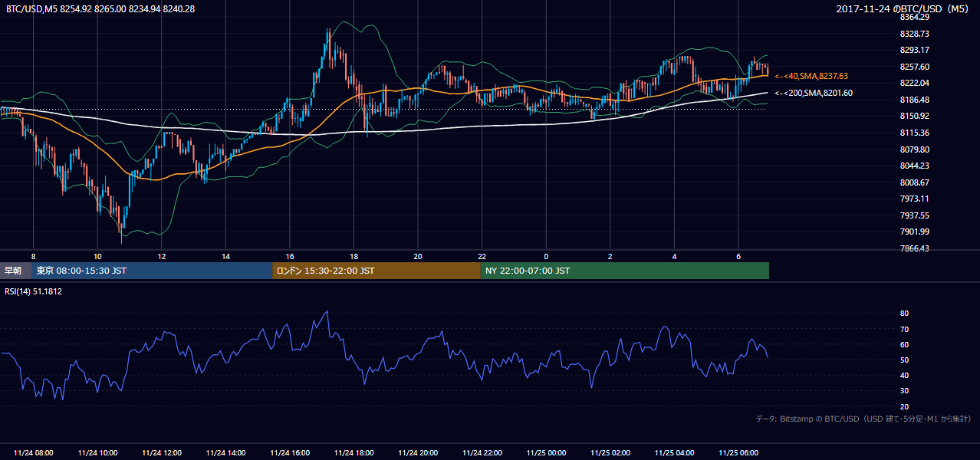The width and height of the screenshot is (980, 460).
Task: Click the 11/24 18:00 time axis label
Action: [x=354, y=453]
